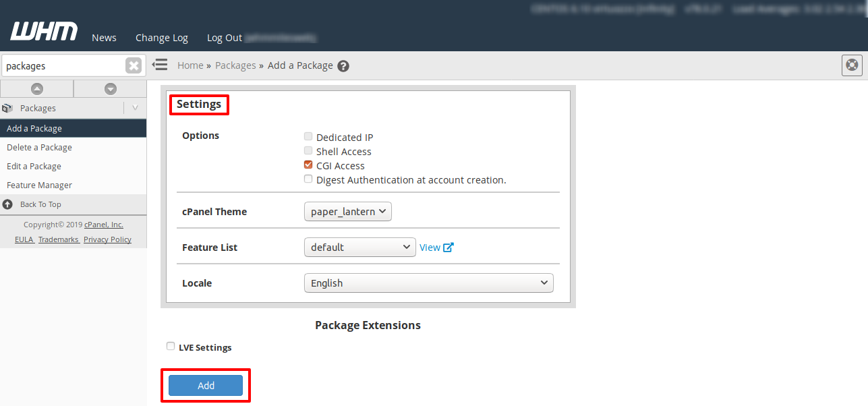The width and height of the screenshot is (868, 406).
Task: Open the feature list View link
Action: click(x=436, y=248)
